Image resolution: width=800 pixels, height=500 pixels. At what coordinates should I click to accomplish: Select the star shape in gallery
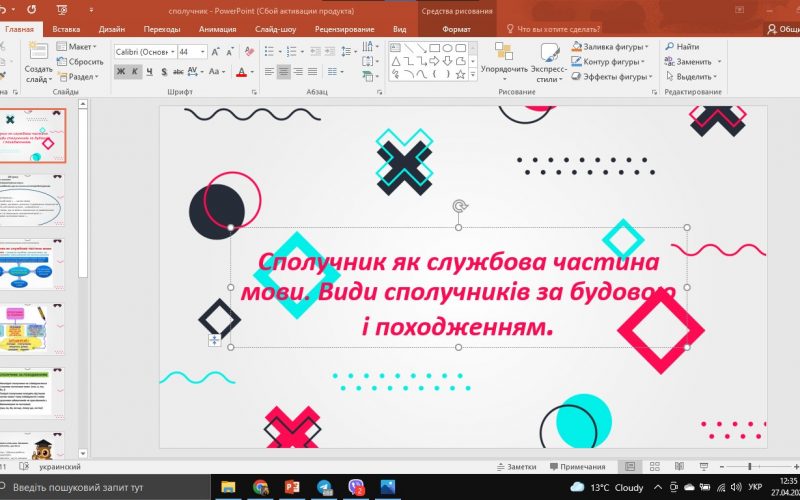coord(461,75)
